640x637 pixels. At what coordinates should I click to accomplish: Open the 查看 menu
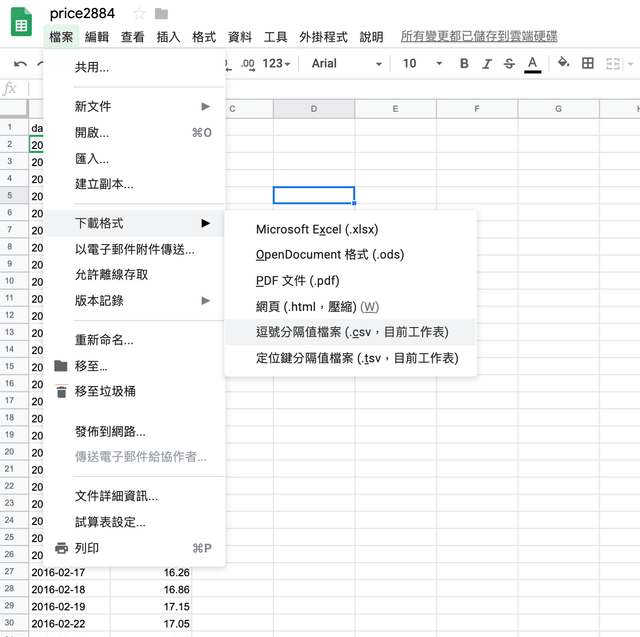tap(133, 37)
